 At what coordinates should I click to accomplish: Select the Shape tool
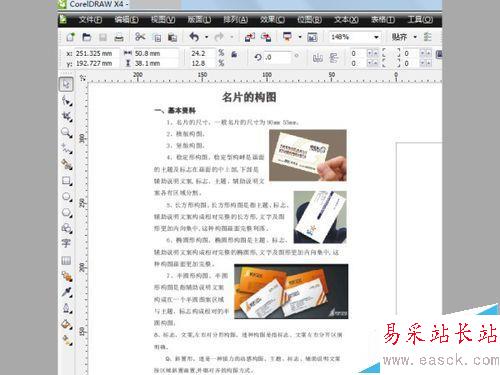click(66, 100)
